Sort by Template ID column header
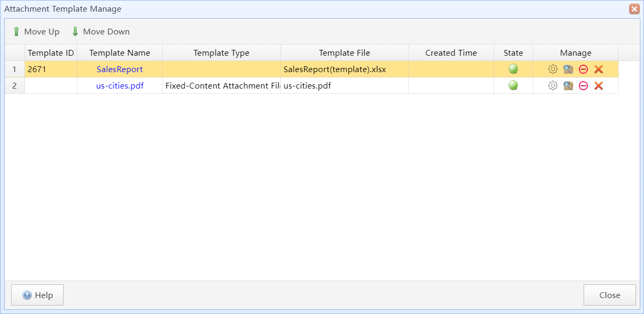Image resolution: width=644 pixels, height=314 pixels. pos(51,53)
